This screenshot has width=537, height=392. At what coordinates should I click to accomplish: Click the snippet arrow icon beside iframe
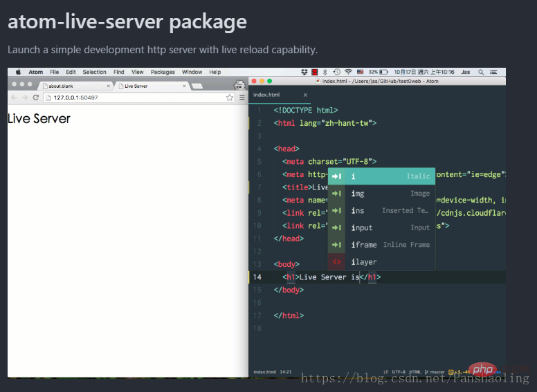pos(336,245)
